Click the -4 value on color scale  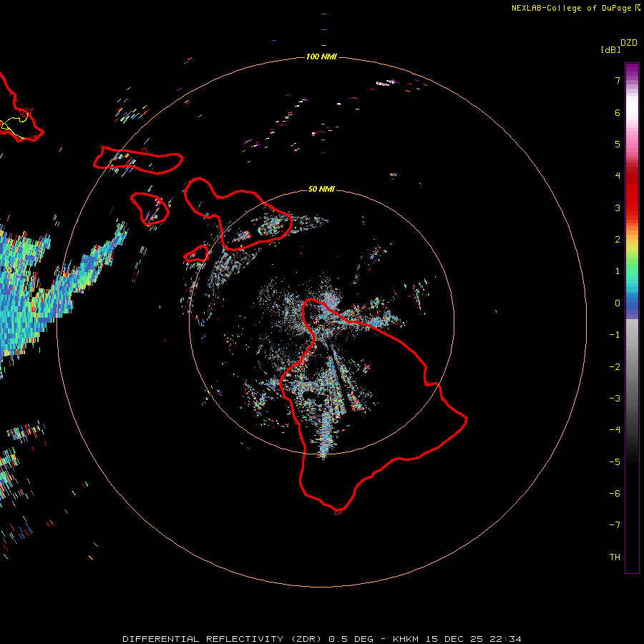coord(615,429)
